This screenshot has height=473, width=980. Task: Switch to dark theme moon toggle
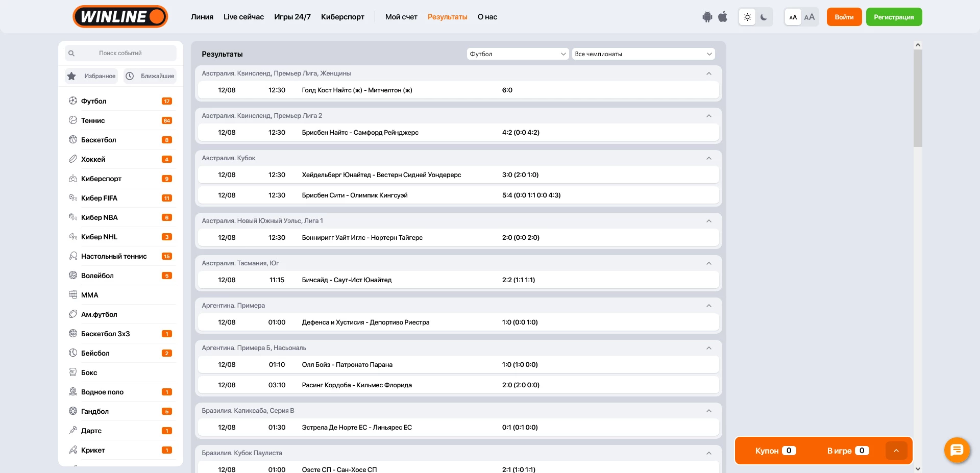tap(764, 17)
